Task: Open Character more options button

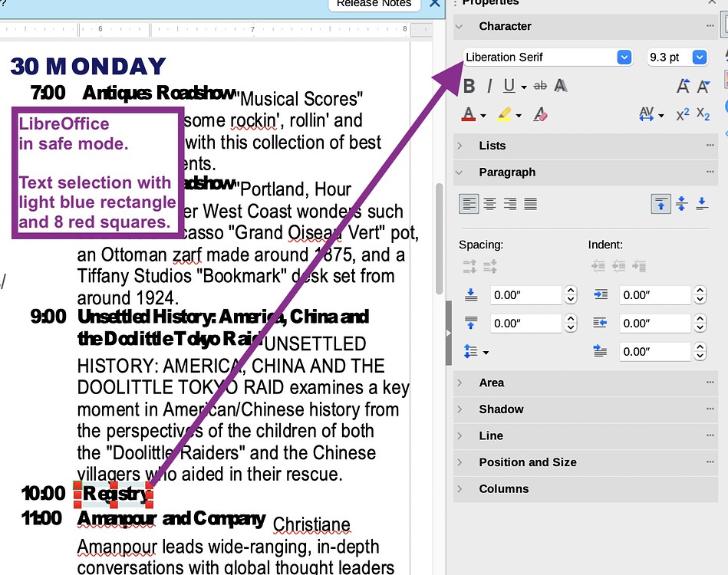Action: click(x=710, y=26)
